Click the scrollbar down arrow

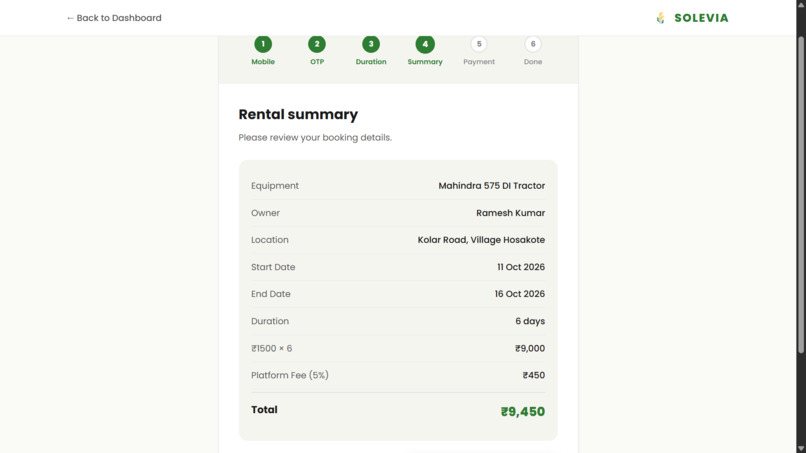tap(801, 449)
